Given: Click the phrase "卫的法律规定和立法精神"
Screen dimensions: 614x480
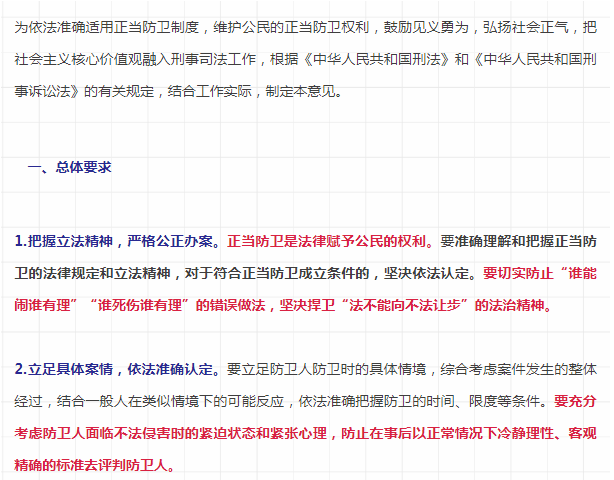Looking at the screenshot, I should tap(92, 273).
